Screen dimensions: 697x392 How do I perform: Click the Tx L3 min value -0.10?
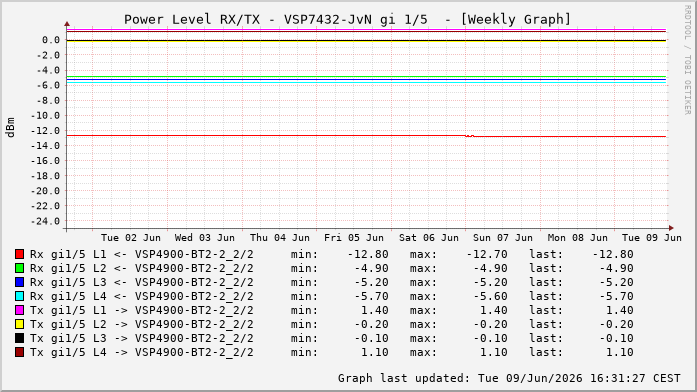[x=372, y=339]
